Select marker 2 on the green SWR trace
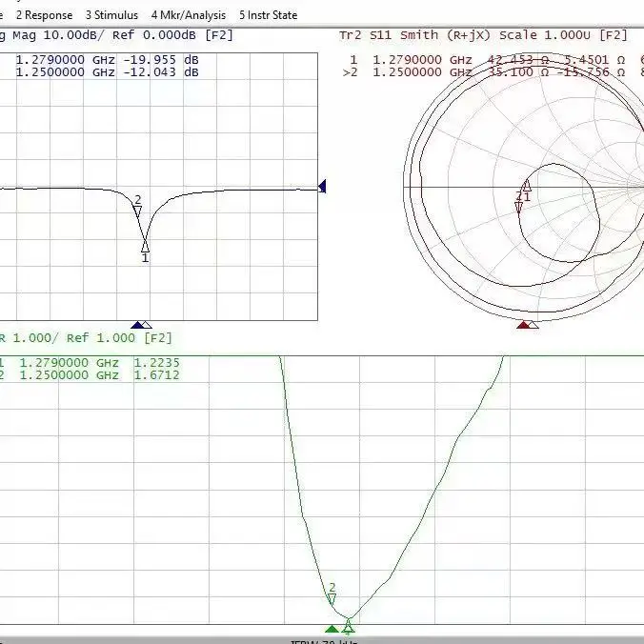 332,599
